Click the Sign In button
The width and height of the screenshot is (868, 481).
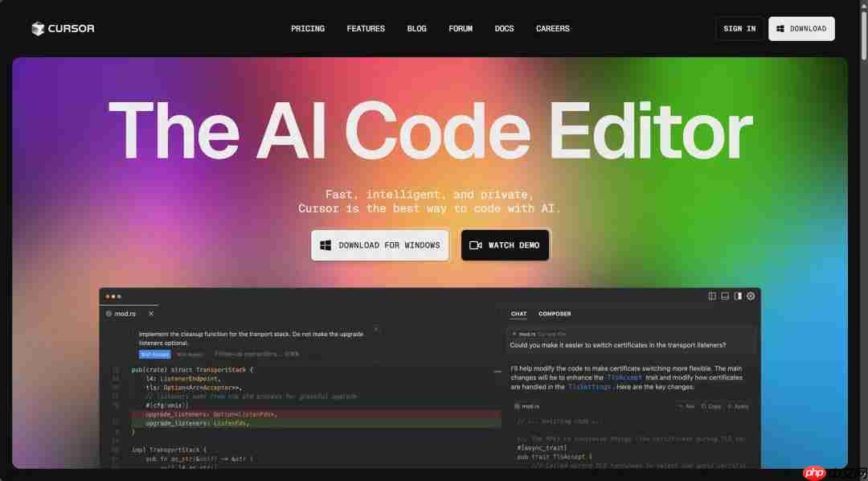tap(739, 29)
